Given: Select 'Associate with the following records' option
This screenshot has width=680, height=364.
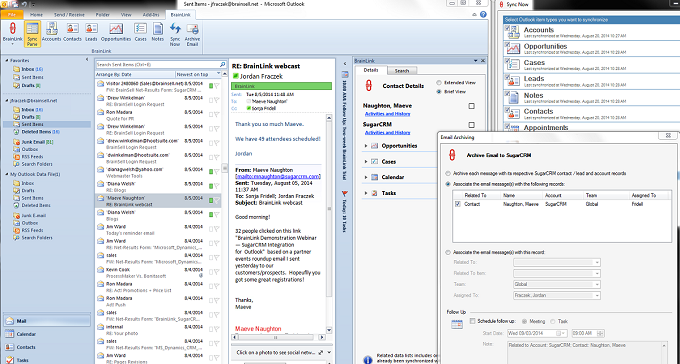Looking at the screenshot, I should click(448, 184).
